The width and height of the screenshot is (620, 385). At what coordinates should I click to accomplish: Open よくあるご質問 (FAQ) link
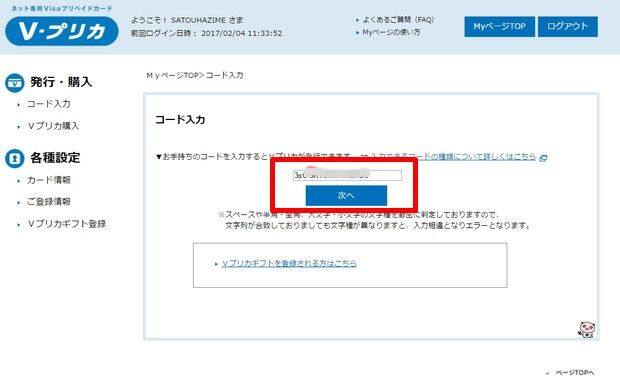[398, 19]
